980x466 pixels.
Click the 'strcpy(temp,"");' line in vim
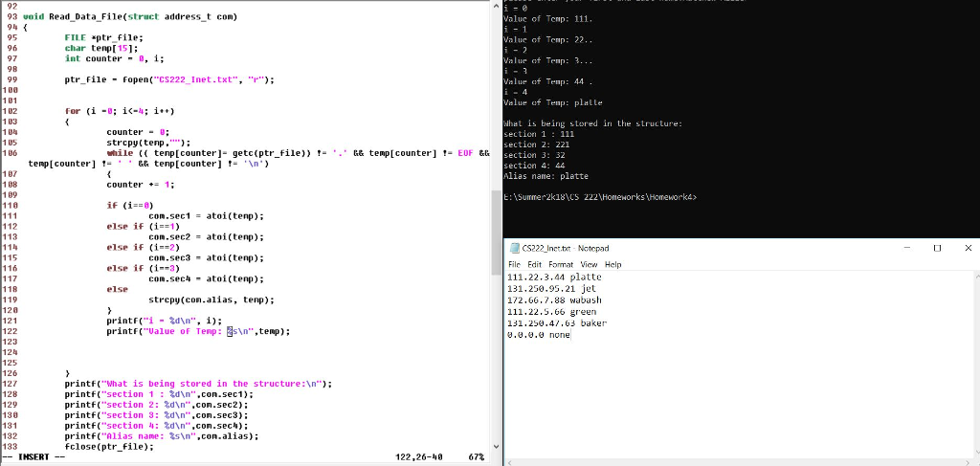coord(148,143)
